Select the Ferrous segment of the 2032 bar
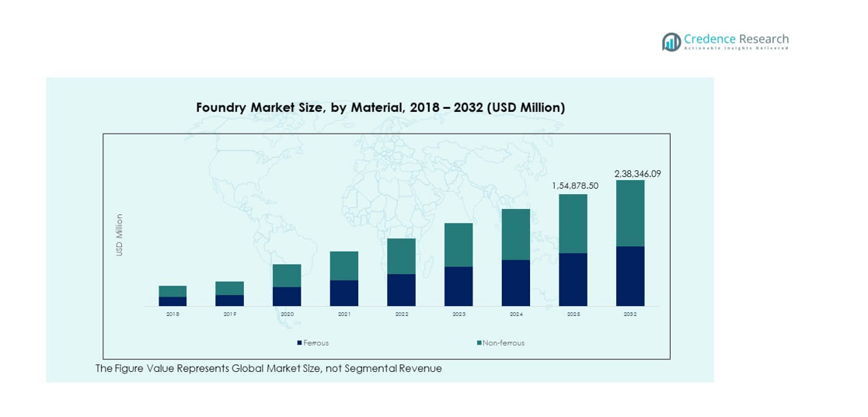 [630, 276]
